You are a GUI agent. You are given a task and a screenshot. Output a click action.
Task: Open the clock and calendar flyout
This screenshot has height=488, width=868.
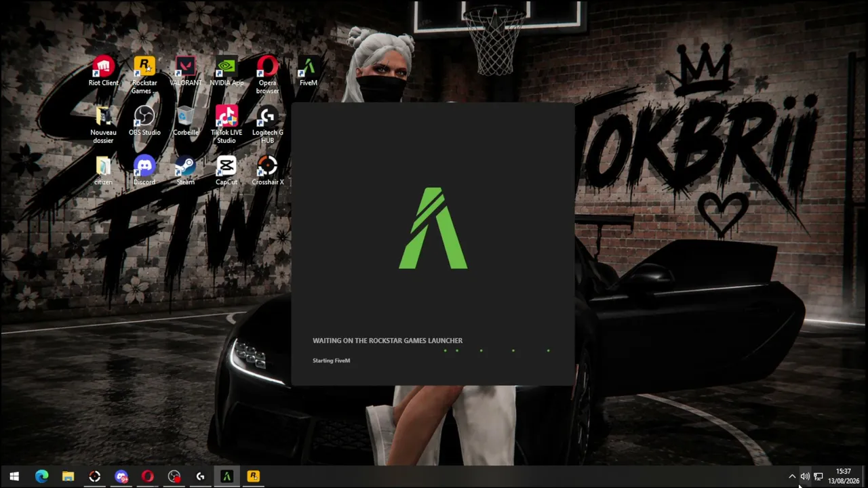pos(844,476)
